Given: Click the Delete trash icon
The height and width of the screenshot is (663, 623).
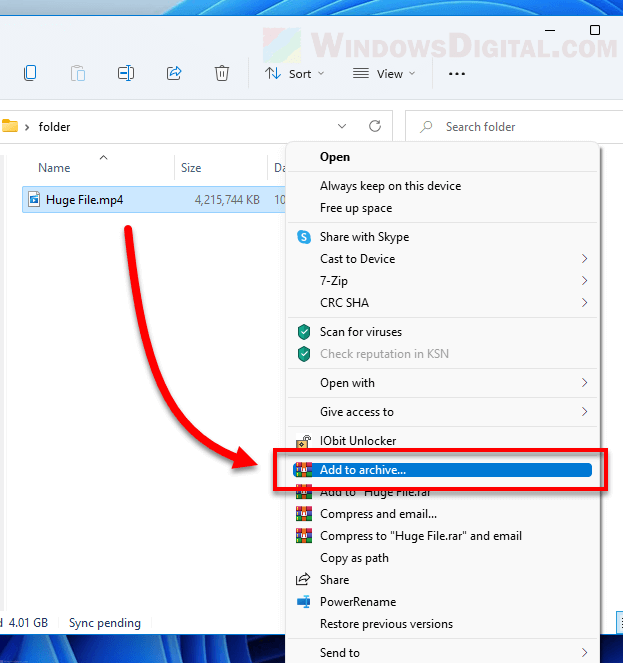Looking at the screenshot, I should pyautogui.click(x=222, y=73).
